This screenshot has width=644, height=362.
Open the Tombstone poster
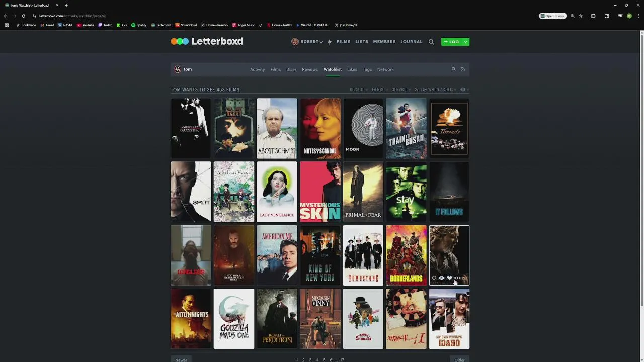[x=363, y=255]
